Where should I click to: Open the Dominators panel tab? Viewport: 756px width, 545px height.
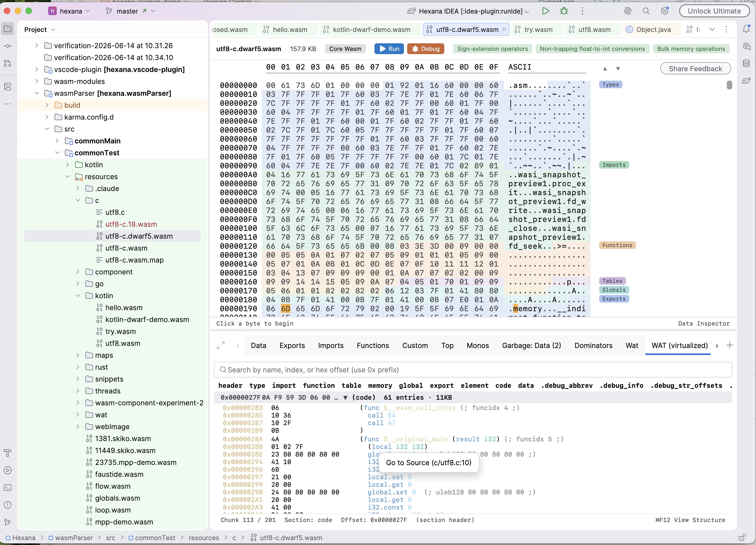click(593, 346)
